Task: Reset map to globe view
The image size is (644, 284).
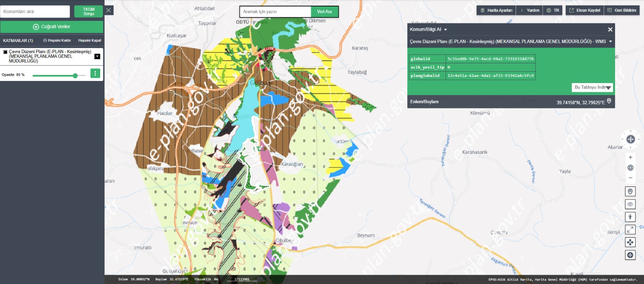Action: point(630,168)
